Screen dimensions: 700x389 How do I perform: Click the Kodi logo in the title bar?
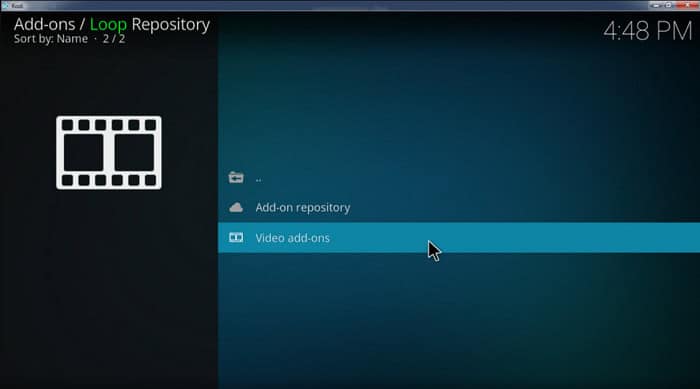pos(5,5)
